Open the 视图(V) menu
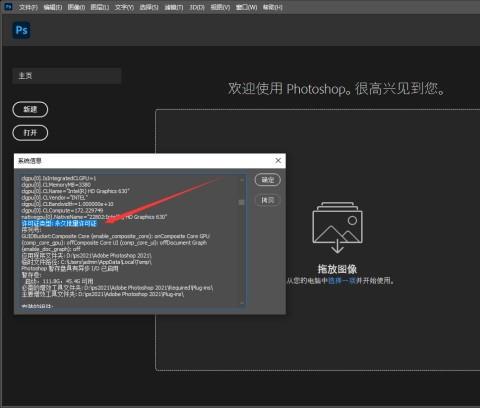 220,7
